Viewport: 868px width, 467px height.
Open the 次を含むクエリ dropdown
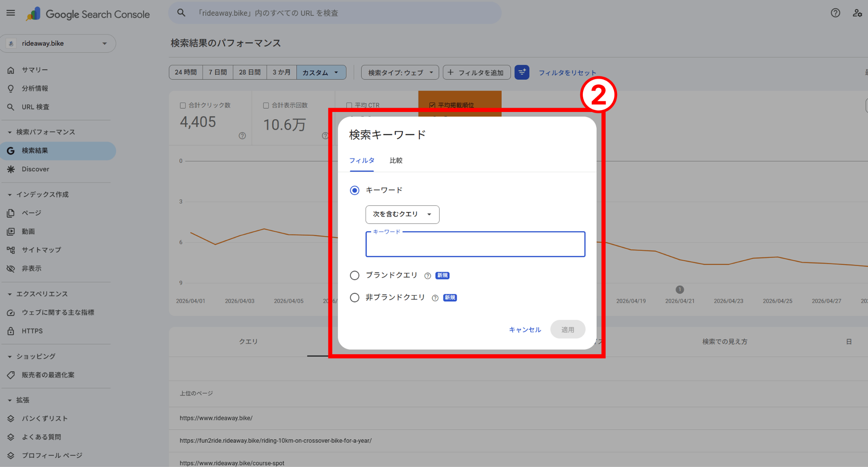[x=402, y=214]
